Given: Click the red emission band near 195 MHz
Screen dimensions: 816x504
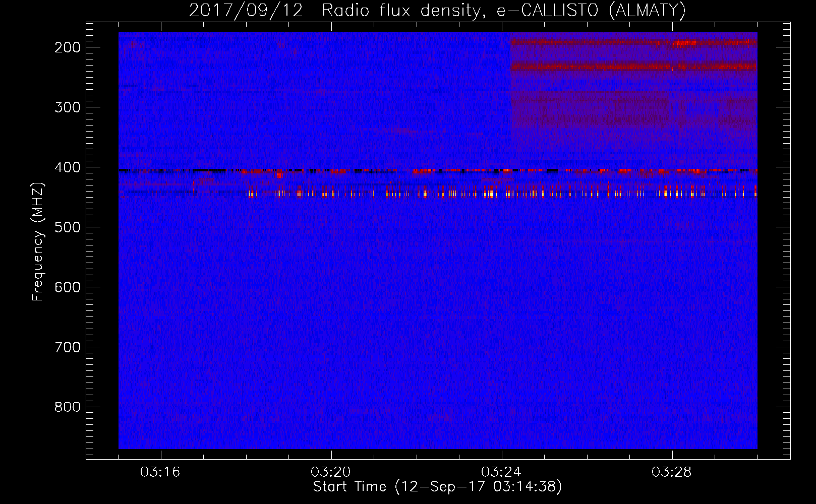Looking at the screenshot, I should 634,43.
